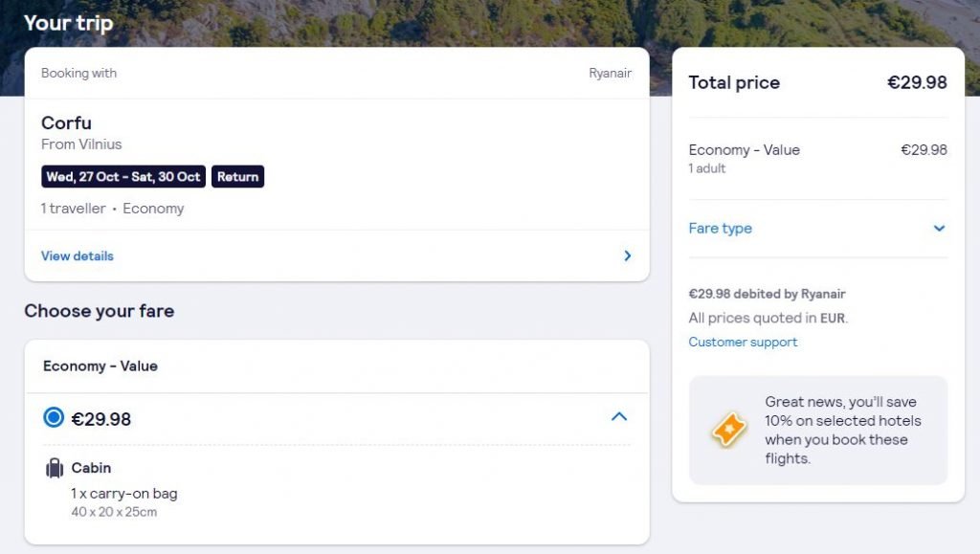The image size is (980, 554).
Task: Click the Wed, 27 Oct - Sat, 30 Oct badge
Action: pyautogui.click(x=123, y=177)
